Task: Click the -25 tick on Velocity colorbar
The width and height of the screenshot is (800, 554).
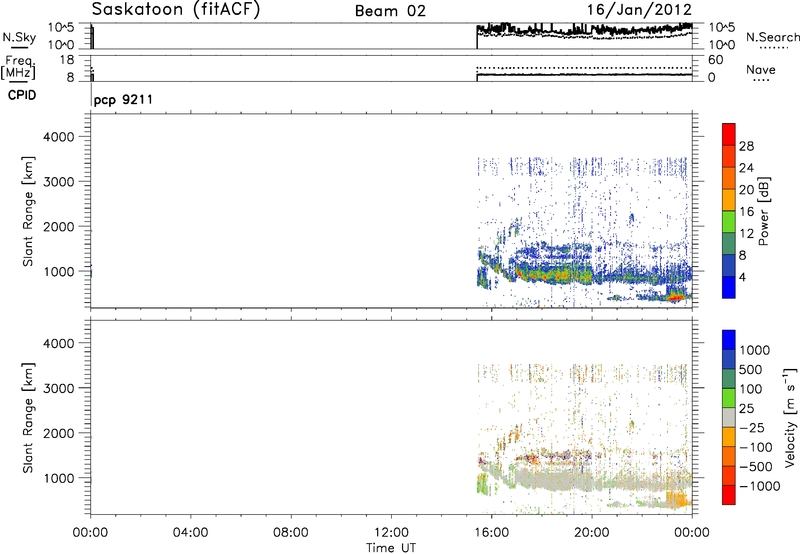Action: 752,427
